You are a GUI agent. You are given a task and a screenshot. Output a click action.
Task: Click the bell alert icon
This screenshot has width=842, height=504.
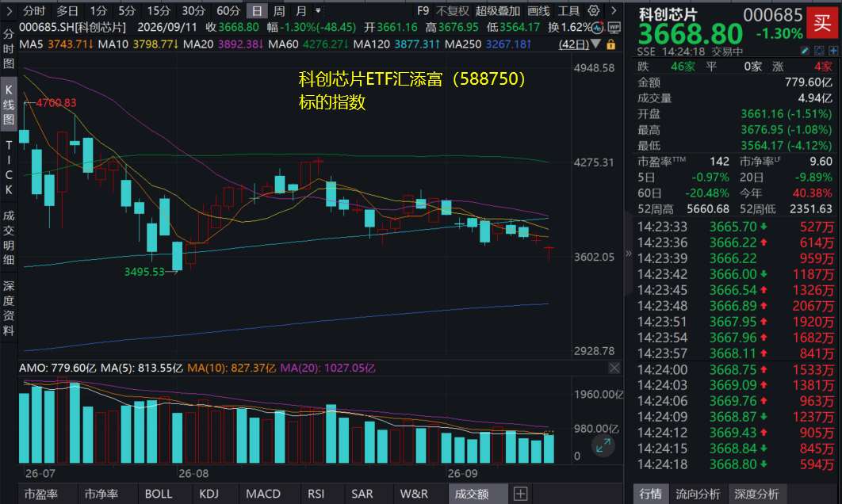click(x=819, y=51)
